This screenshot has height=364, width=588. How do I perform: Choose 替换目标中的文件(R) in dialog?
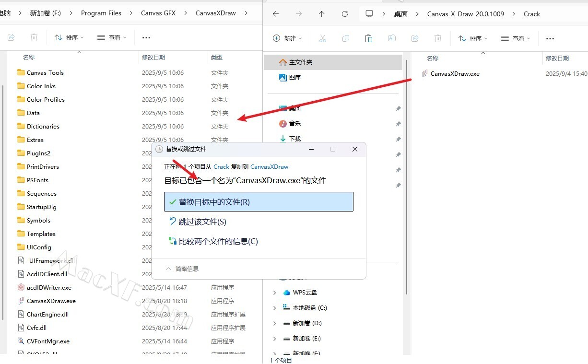point(259,202)
